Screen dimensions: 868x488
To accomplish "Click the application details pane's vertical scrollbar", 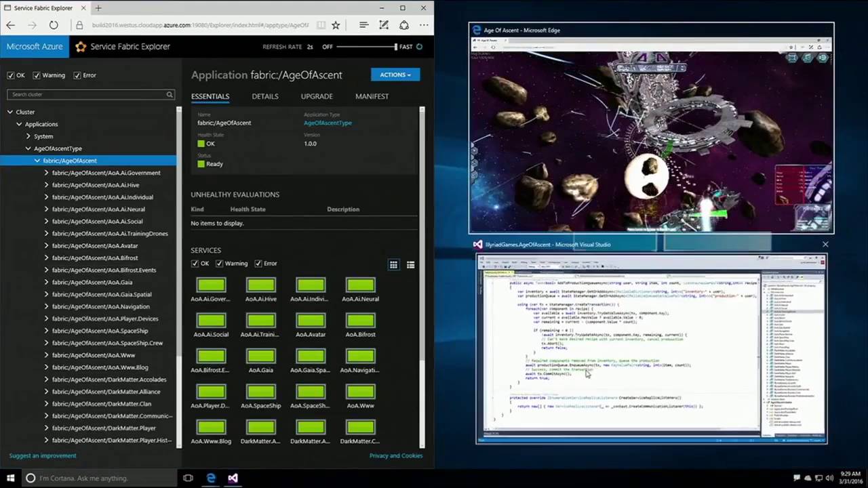I will click(422, 277).
